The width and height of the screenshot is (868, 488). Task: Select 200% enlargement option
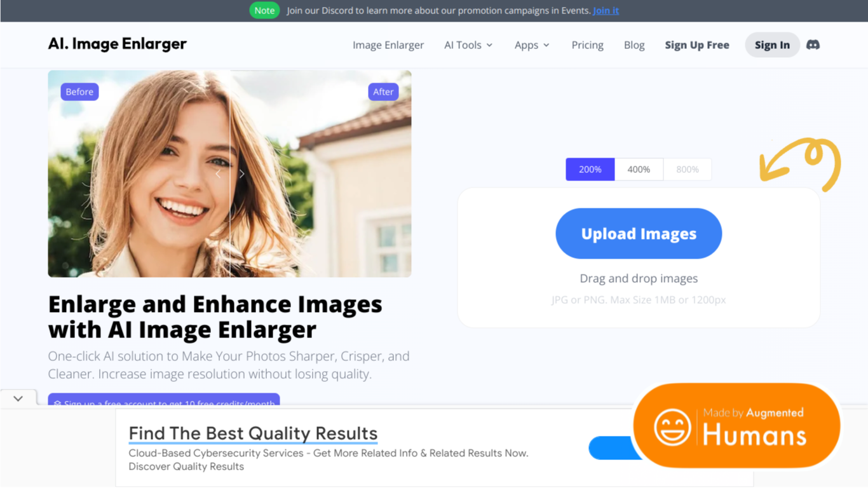[590, 169]
